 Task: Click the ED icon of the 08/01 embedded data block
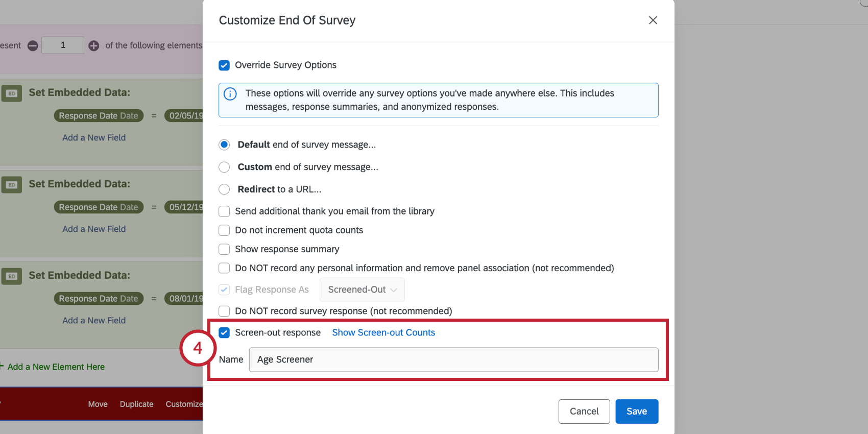click(12, 276)
